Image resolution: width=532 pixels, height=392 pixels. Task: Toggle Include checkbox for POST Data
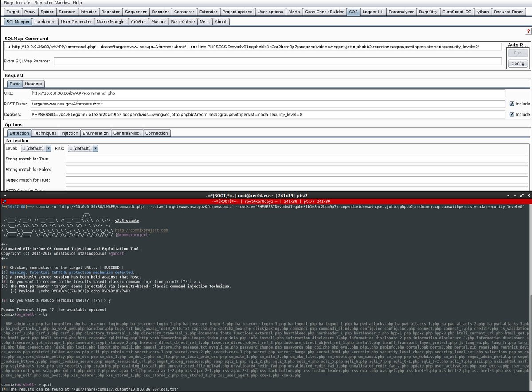coord(512,104)
